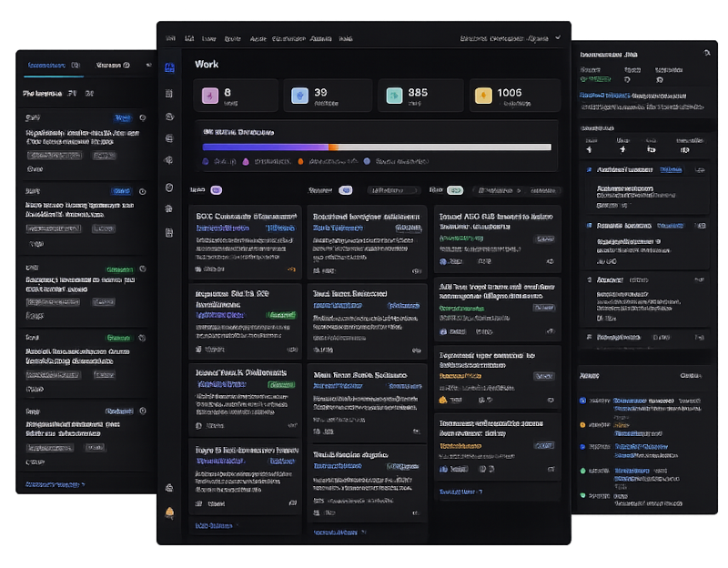Enable the green toggle next to the Filter option
728x568 pixels.
(x=453, y=190)
